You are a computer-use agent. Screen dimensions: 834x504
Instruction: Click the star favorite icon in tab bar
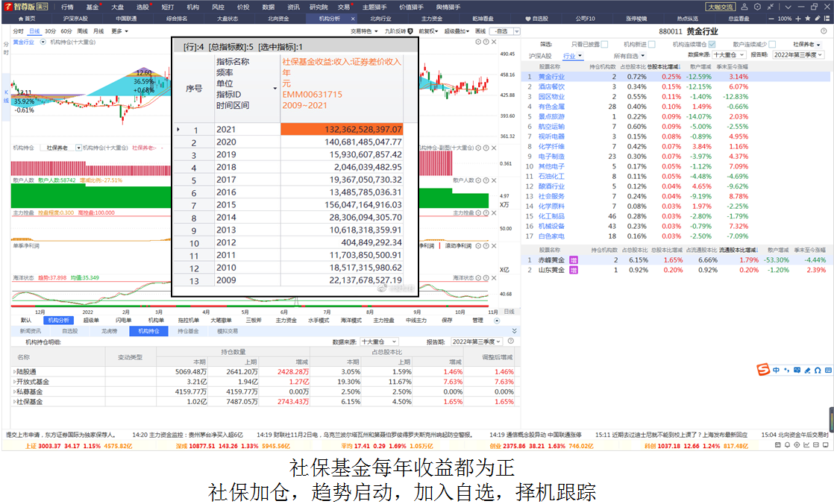tap(808, 19)
